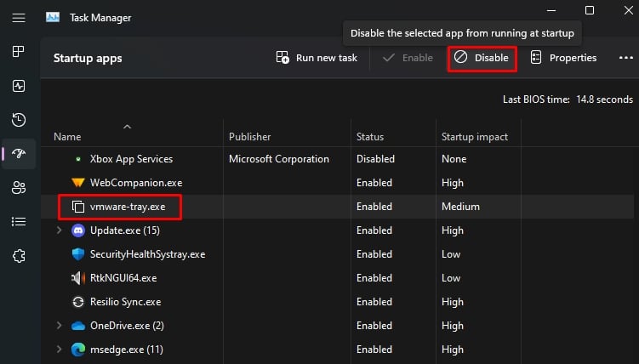This screenshot has width=639, height=364.
Task: Select the Resilio Sync.exe entry
Action: [x=125, y=302]
